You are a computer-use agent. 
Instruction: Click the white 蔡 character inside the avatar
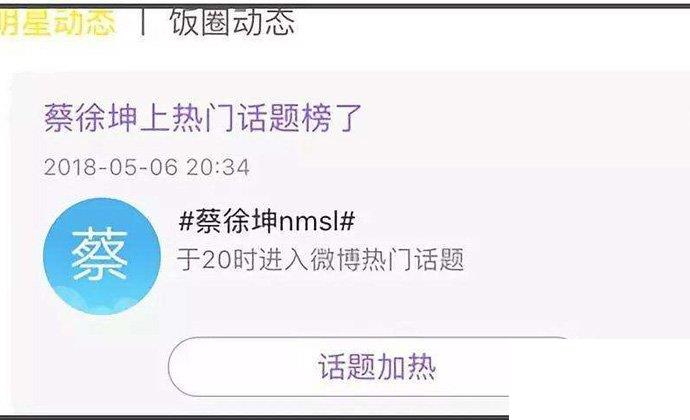[100, 255]
